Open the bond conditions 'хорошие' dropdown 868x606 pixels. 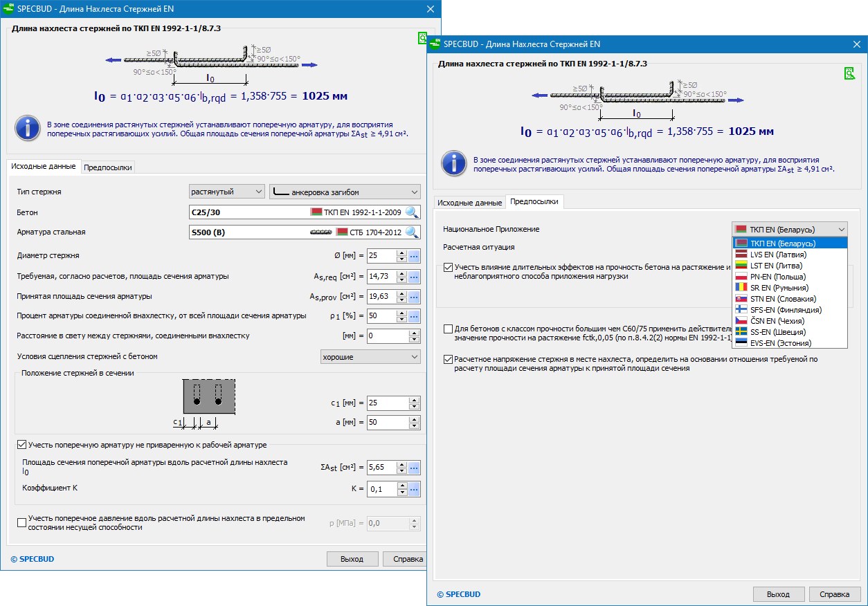tap(370, 357)
